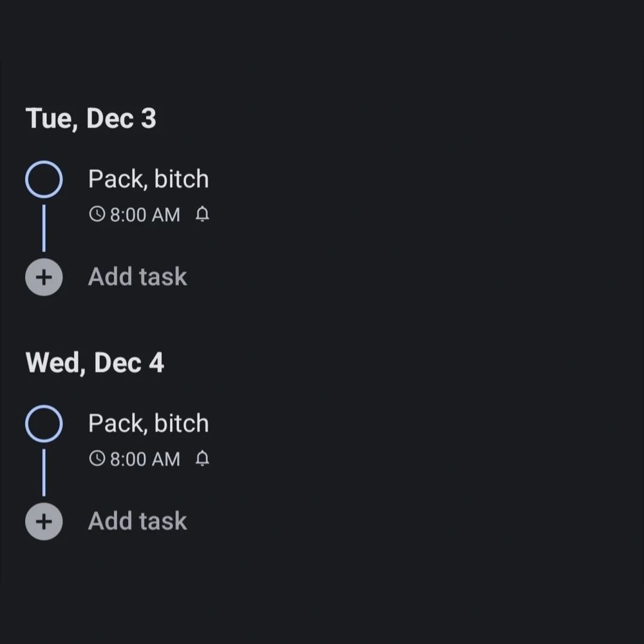Click the connector line below Wednesday's task circle
The height and width of the screenshot is (644, 644).
pyautogui.click(x=44, y=473)
